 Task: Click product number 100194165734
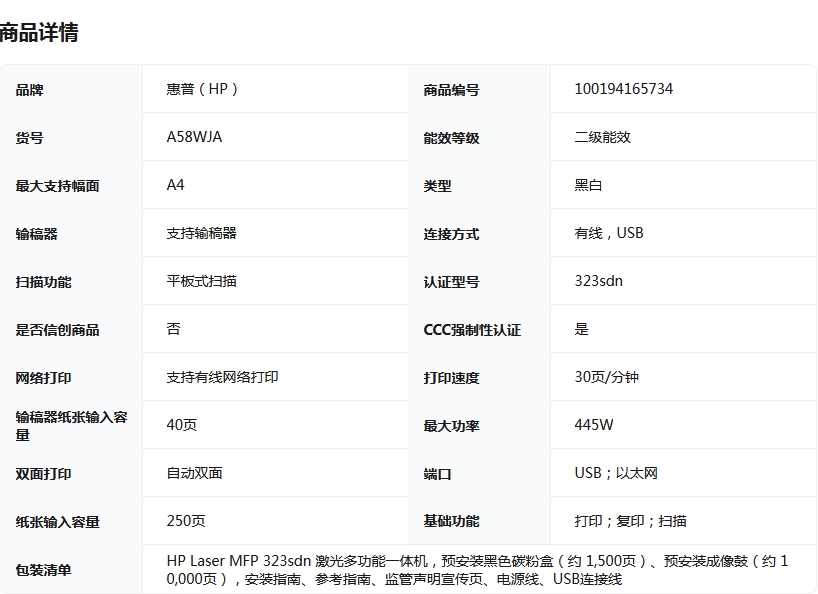tap(623, 89)
